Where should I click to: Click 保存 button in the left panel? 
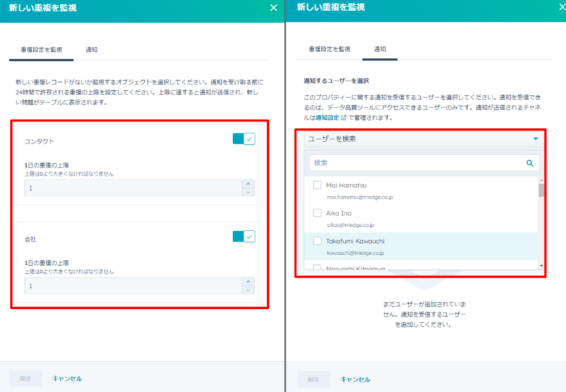coord(26,378)
